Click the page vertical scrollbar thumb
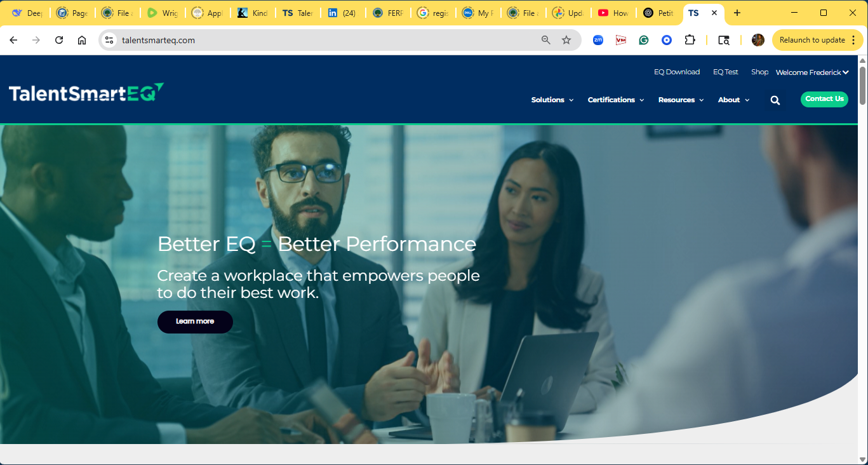868x465 pixels. 862,84
